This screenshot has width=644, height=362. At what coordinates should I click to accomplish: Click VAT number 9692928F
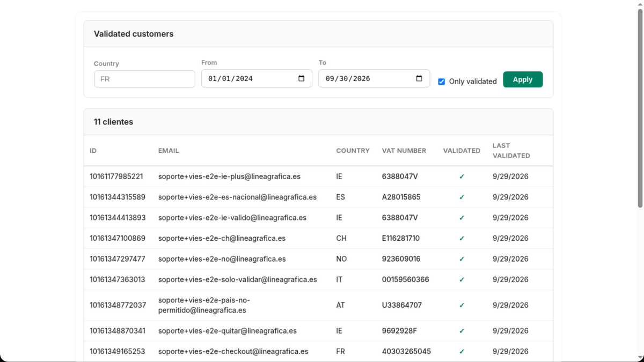(400, 331)
